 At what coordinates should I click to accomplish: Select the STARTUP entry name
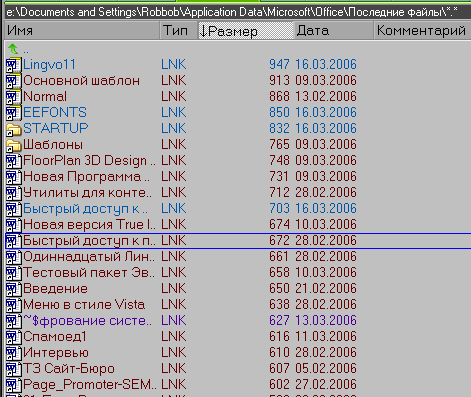(56, 129)
